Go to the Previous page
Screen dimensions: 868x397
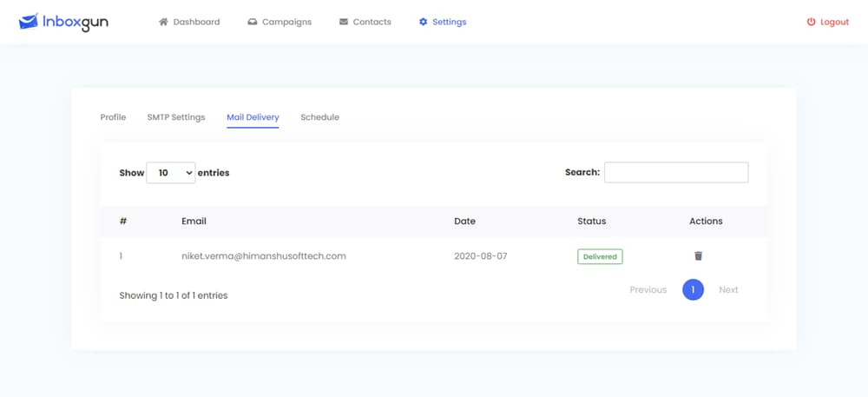tap(648, 289)
